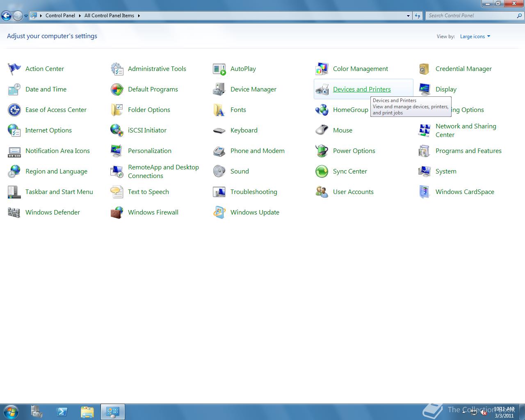525x420 pixels.
Task: Open the Administrative Tools icon
Action: click(117, 69)
